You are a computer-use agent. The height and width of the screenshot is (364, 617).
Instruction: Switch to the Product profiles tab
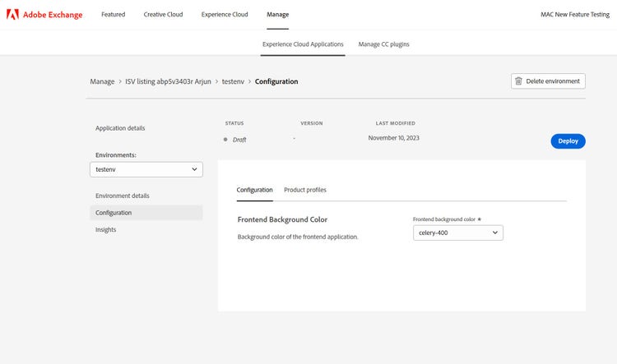[x=304, y=190]
